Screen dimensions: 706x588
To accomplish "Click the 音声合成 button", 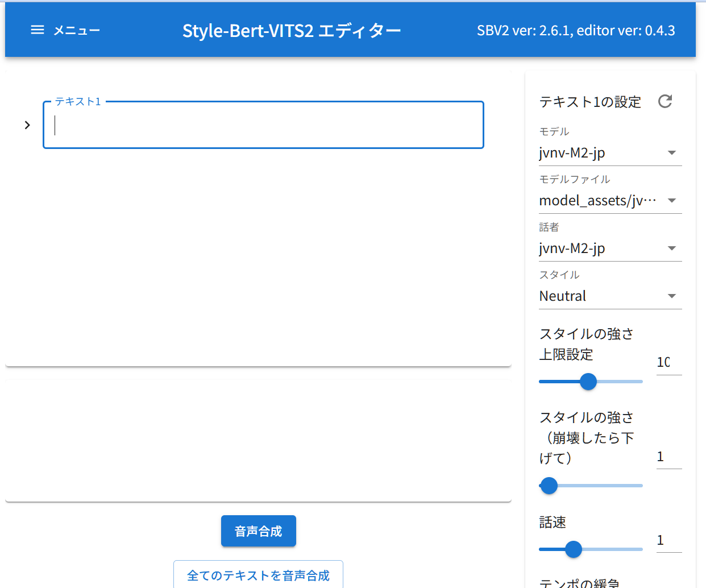I will (259, 531).
